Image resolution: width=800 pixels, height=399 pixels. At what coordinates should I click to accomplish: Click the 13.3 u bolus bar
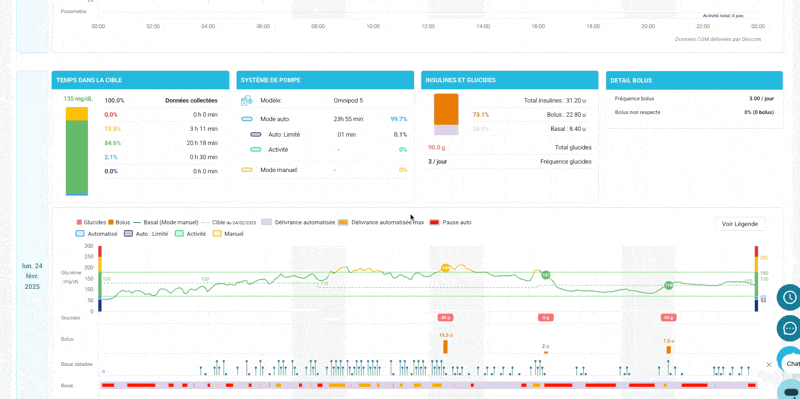click(445, 347)
